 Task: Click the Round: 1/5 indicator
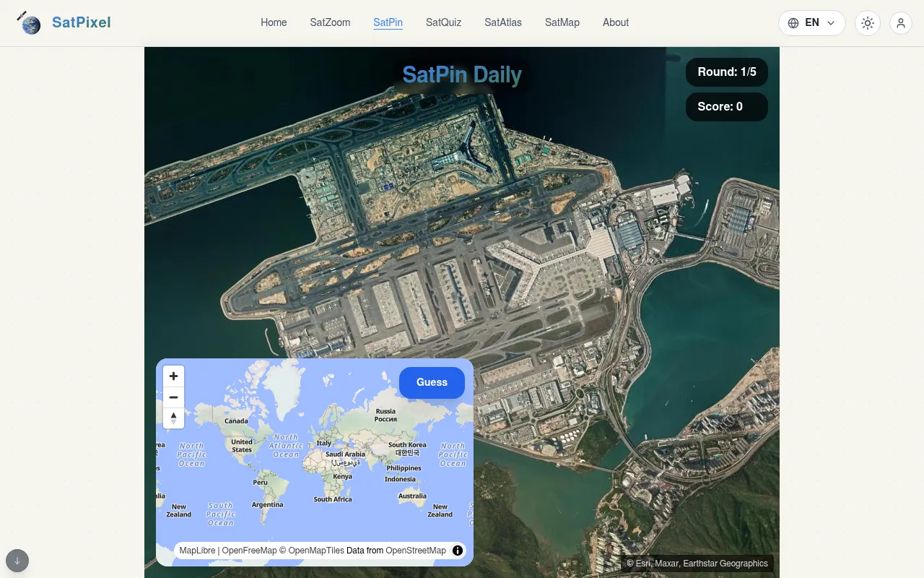727,72
